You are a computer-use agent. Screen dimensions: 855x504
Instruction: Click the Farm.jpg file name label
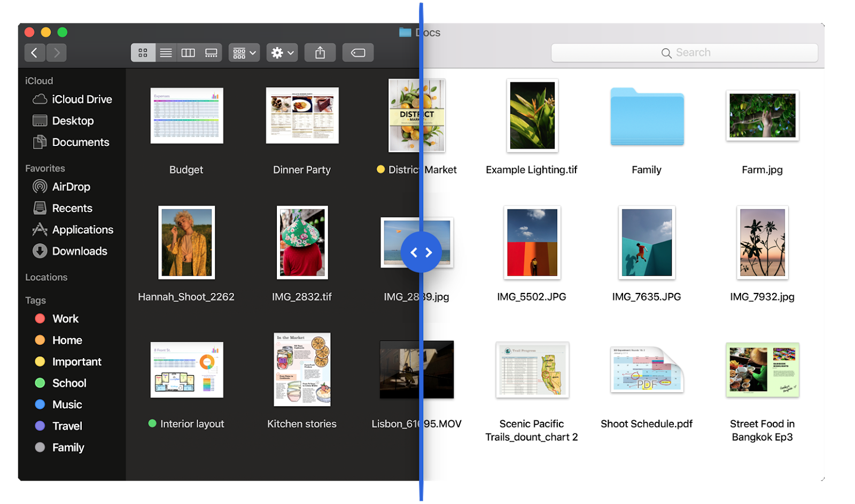pyautogui.click(x=762, y=170)
